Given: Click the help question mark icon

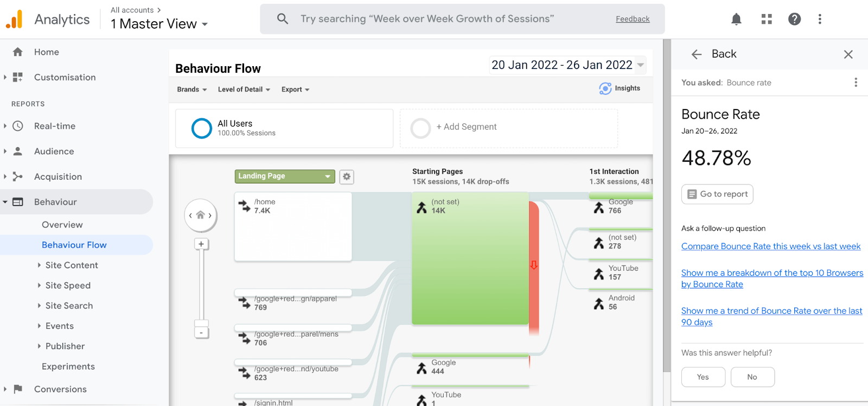Looking at the screenshot, I should click(x=795, y=20).
